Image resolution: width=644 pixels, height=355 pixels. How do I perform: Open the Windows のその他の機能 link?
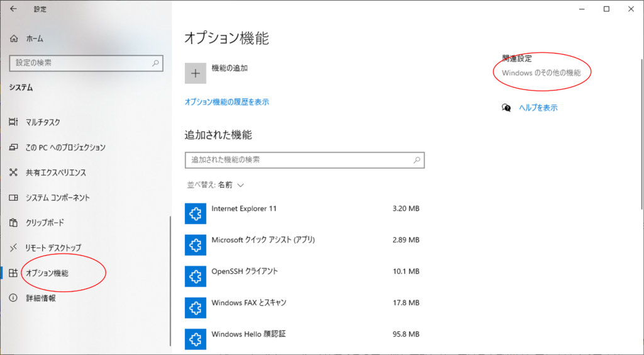pos(541,73)
